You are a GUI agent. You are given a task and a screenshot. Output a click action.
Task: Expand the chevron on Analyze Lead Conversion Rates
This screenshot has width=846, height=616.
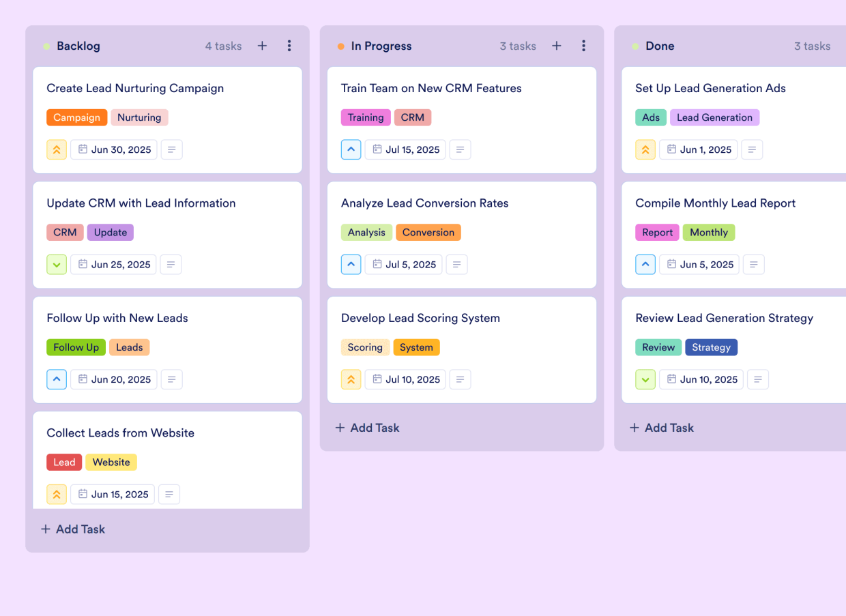pos(351,264)
